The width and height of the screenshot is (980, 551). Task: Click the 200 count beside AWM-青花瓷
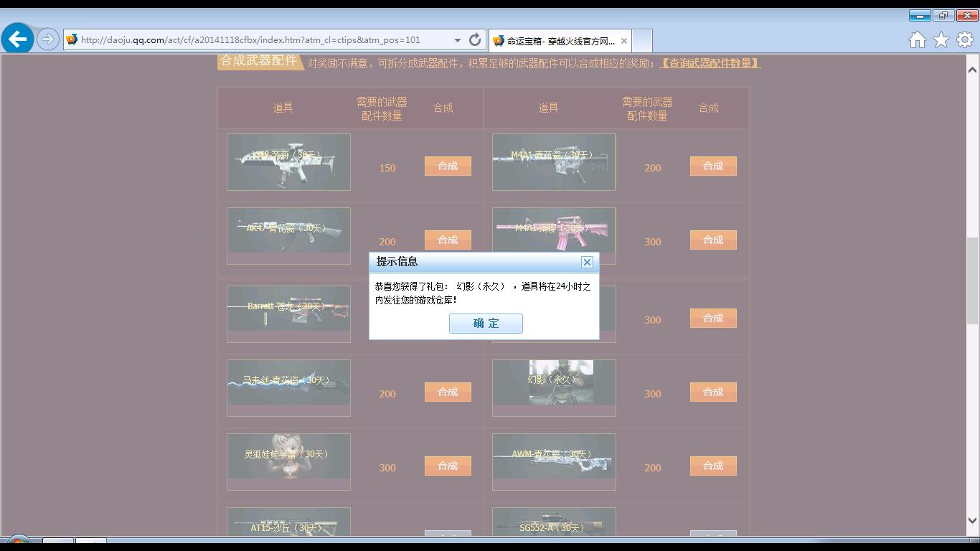[653, 468]
